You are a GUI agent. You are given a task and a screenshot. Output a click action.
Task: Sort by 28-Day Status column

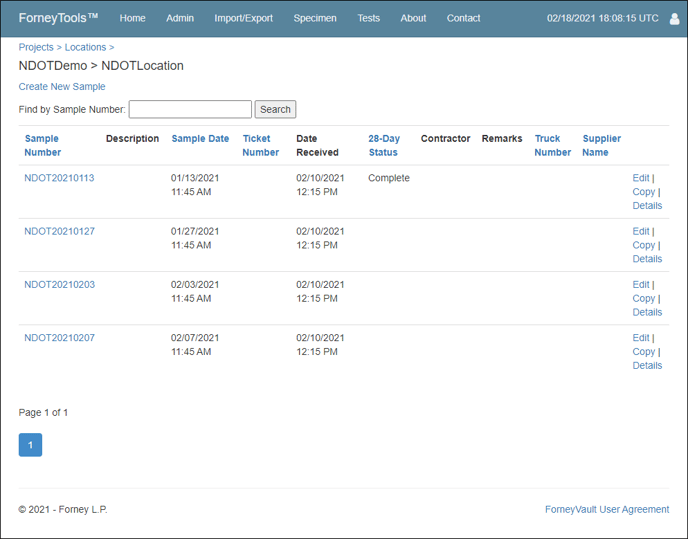click(x=384, y=145)
